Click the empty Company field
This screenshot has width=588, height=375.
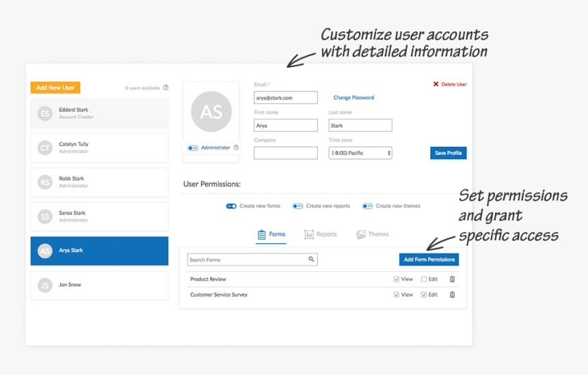(286, 153)
